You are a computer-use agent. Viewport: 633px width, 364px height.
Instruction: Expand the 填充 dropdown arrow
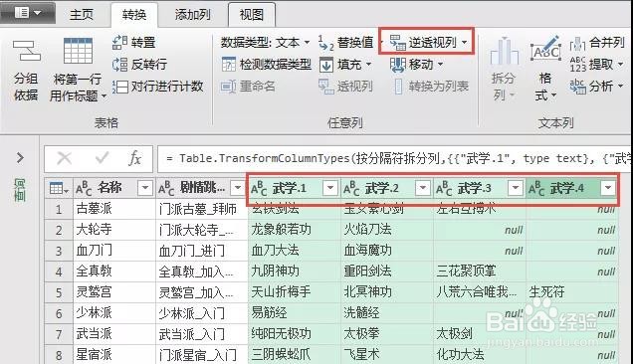pos(368,65)
